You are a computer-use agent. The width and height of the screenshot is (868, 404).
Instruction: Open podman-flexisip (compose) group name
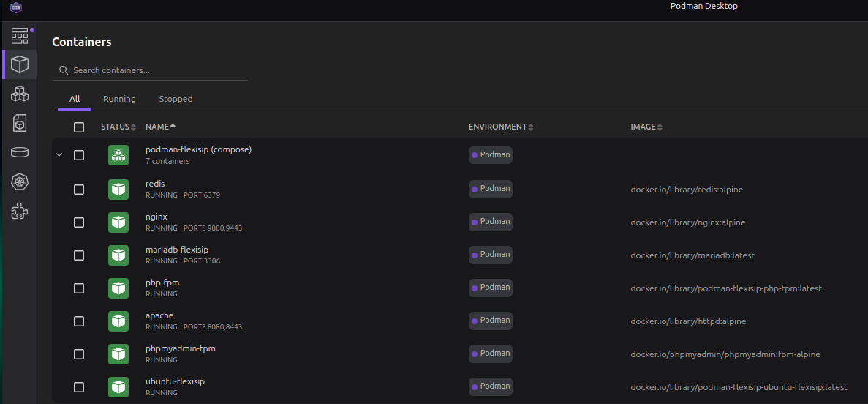[198, 149]
